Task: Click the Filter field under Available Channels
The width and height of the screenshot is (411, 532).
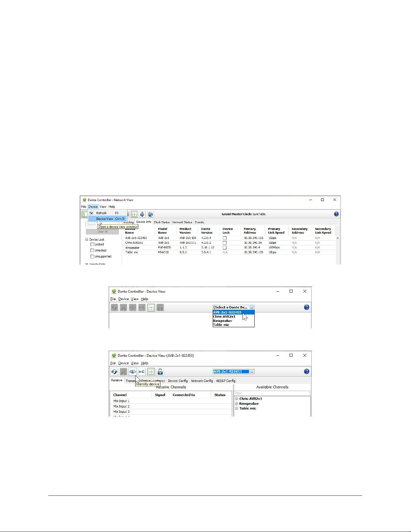Action: pyautogui.click(x=272, y=393)
